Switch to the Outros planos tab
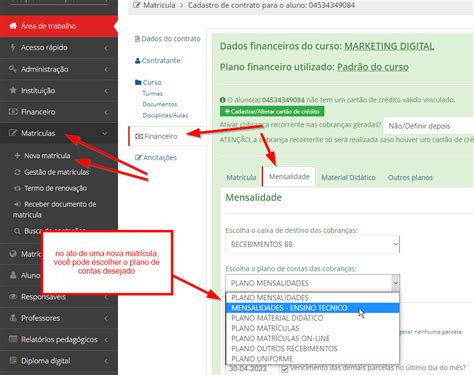The image size is (474, 375). coord(410,177)
